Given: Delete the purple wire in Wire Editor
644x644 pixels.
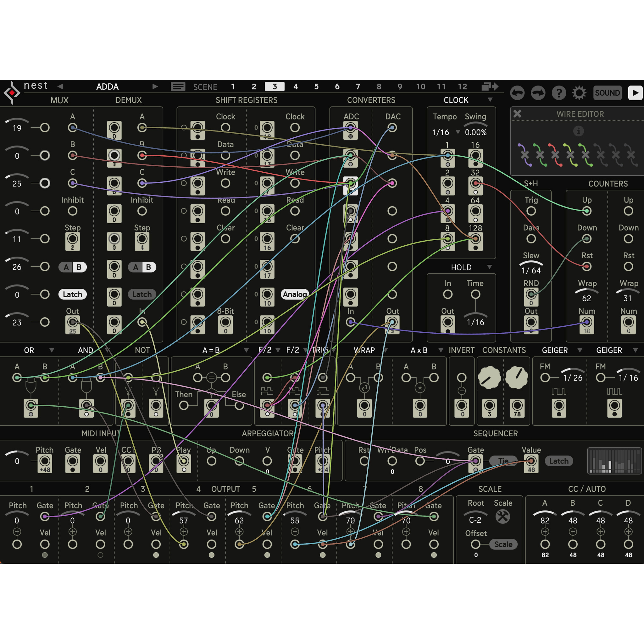Looking at the screenshot, I should (525, 155).
